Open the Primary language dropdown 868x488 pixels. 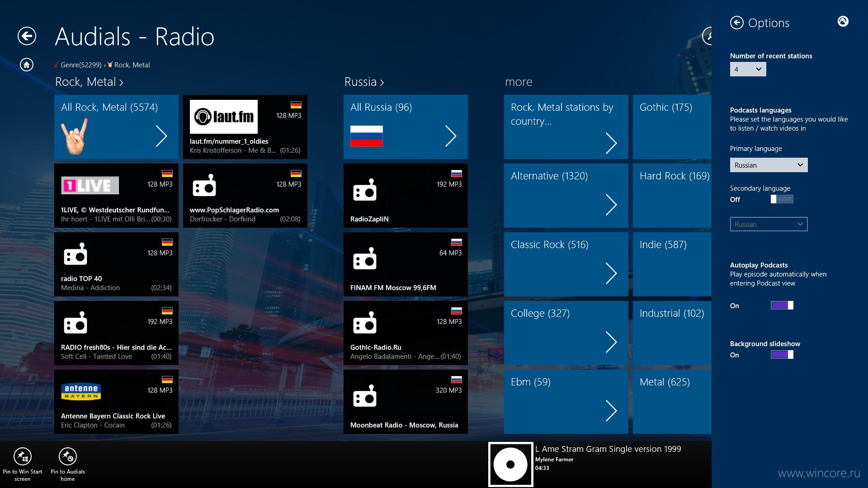pyautogui.click(x=768, y=165)
